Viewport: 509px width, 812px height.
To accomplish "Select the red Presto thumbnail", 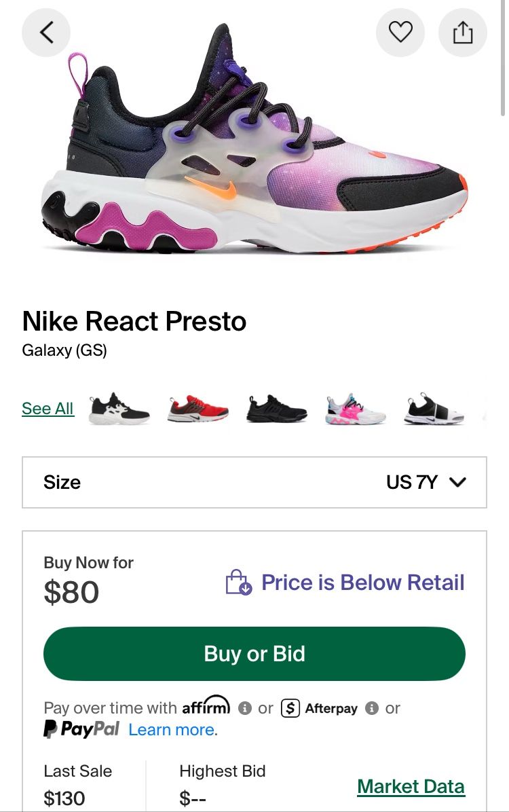I will click(x=197, y=409).
